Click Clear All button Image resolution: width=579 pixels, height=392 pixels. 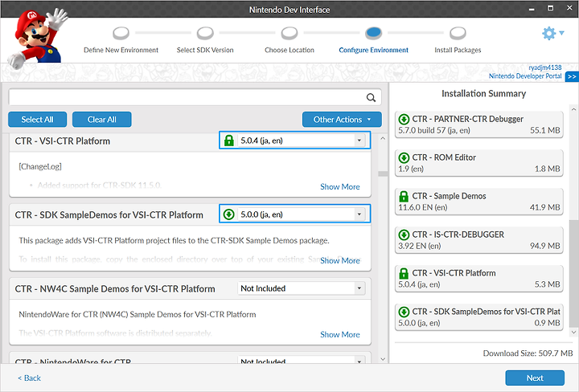(x=101, y=120)
